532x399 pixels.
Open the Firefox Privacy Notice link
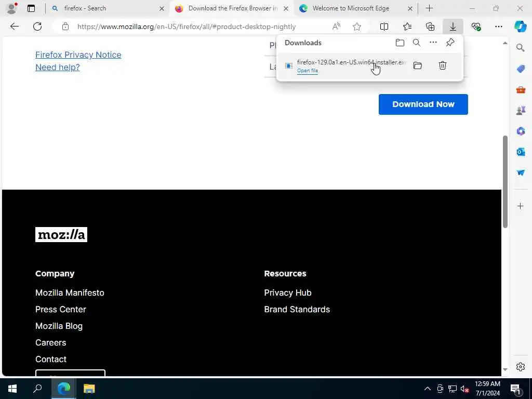[x=78, y=55]
